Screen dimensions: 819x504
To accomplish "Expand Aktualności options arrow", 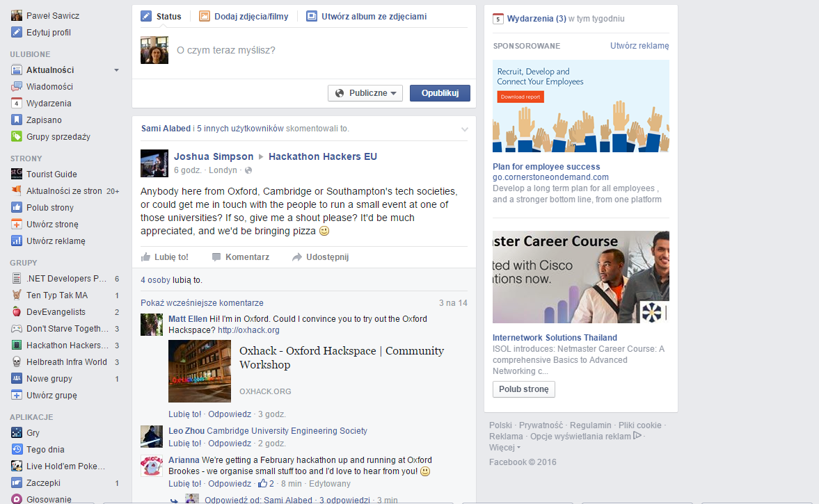I will [x=116, y=70].
